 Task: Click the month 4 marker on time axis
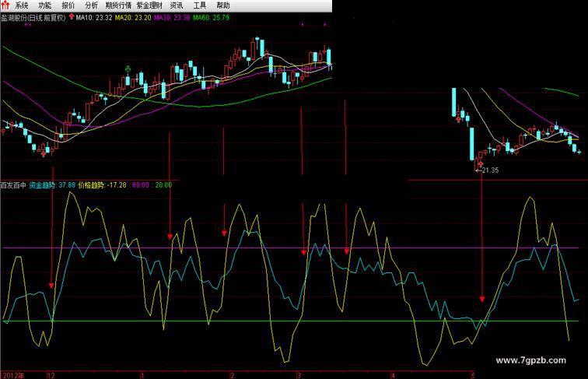(393, 375)
